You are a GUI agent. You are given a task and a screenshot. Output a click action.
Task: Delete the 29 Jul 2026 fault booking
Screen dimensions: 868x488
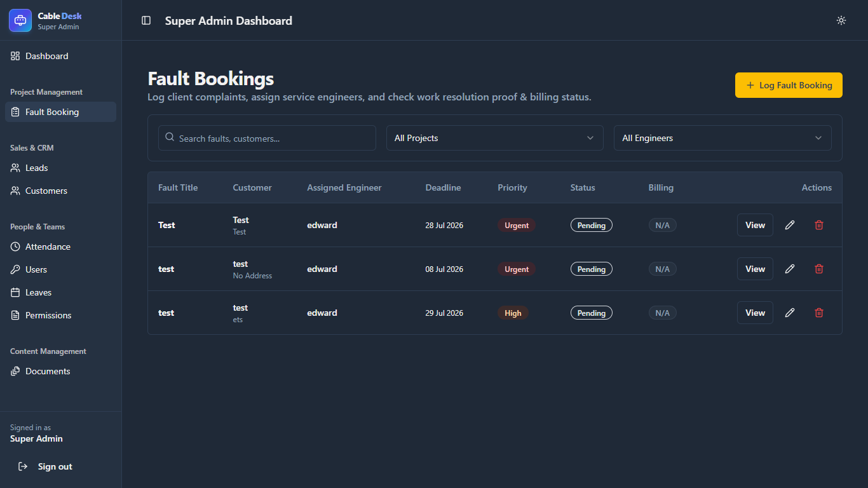819,313
